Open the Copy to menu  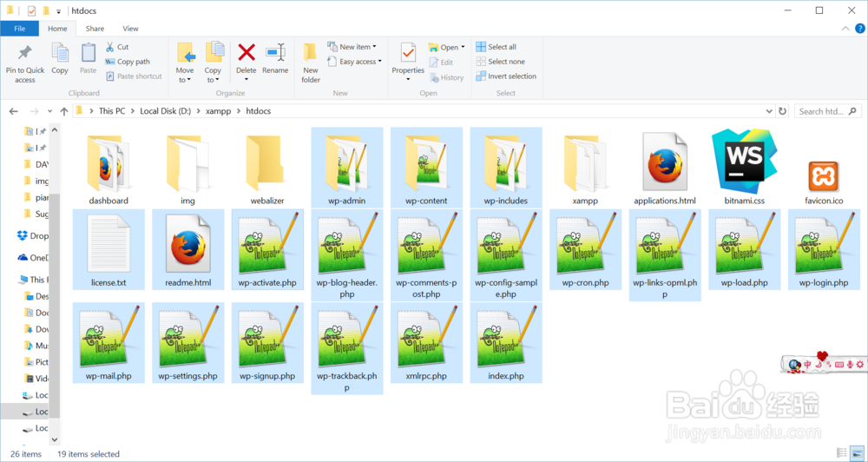point(214,63)
